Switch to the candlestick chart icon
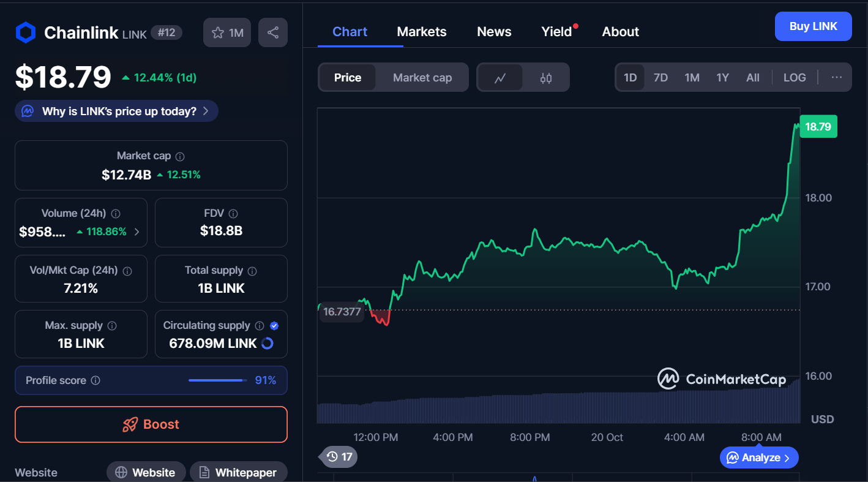This screenshot has width=868, height=482. point(546,78)
